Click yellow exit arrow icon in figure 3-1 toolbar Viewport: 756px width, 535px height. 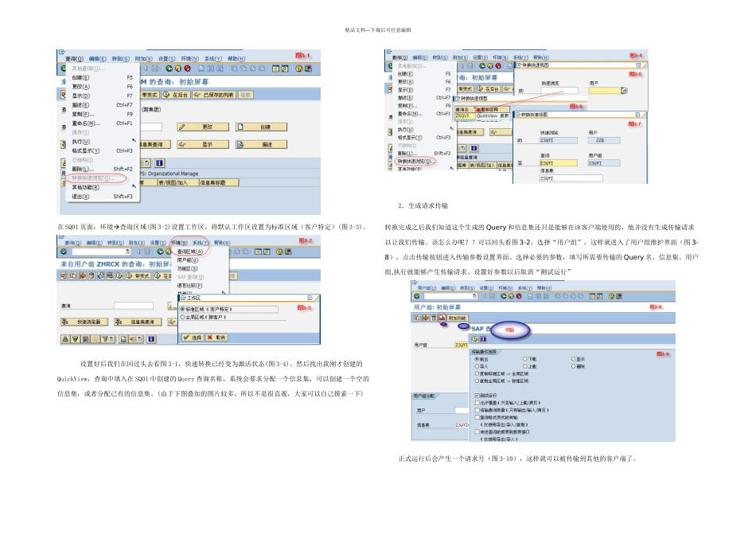coord(178,69)
